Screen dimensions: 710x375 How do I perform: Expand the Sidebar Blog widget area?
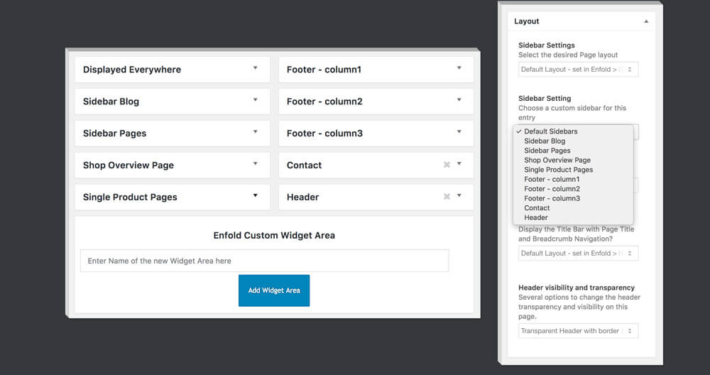coord(255,100)
